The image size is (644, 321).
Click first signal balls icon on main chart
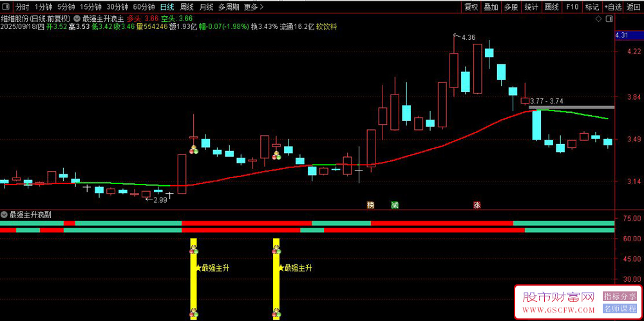[x=193, y=149]
